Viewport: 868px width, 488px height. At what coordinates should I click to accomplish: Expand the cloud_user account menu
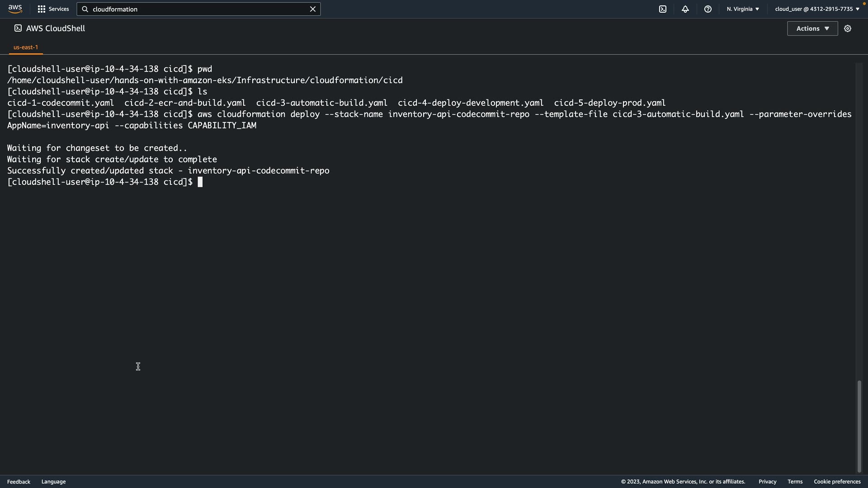tap(817, 9)
